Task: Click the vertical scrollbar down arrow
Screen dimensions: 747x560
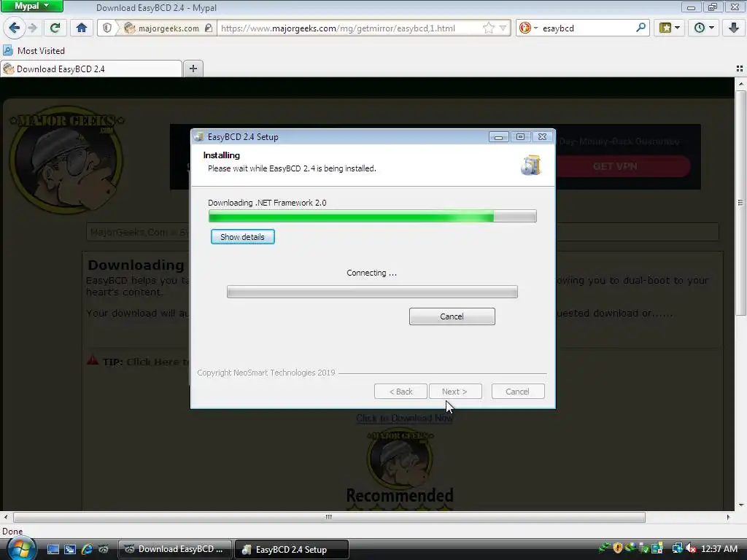Action: coord(740,505)
